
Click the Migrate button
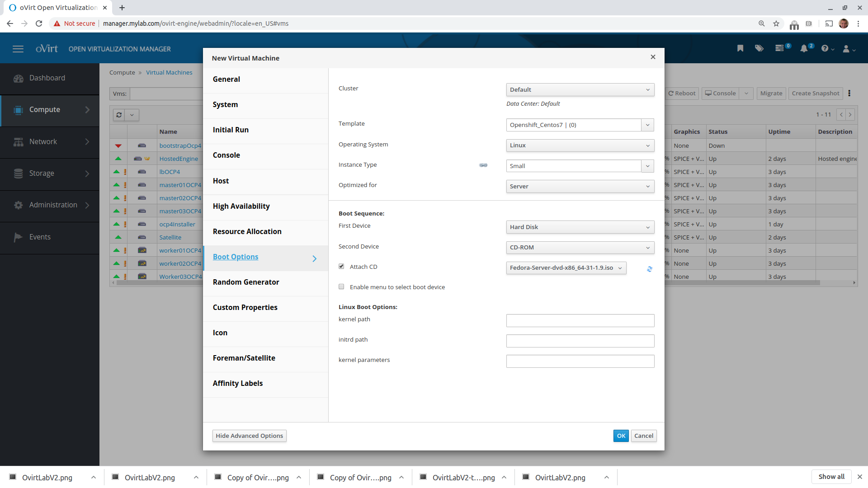771,94
